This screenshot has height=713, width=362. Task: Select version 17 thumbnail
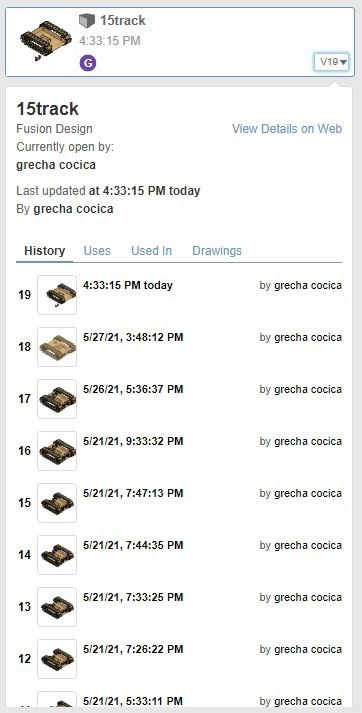57,399
